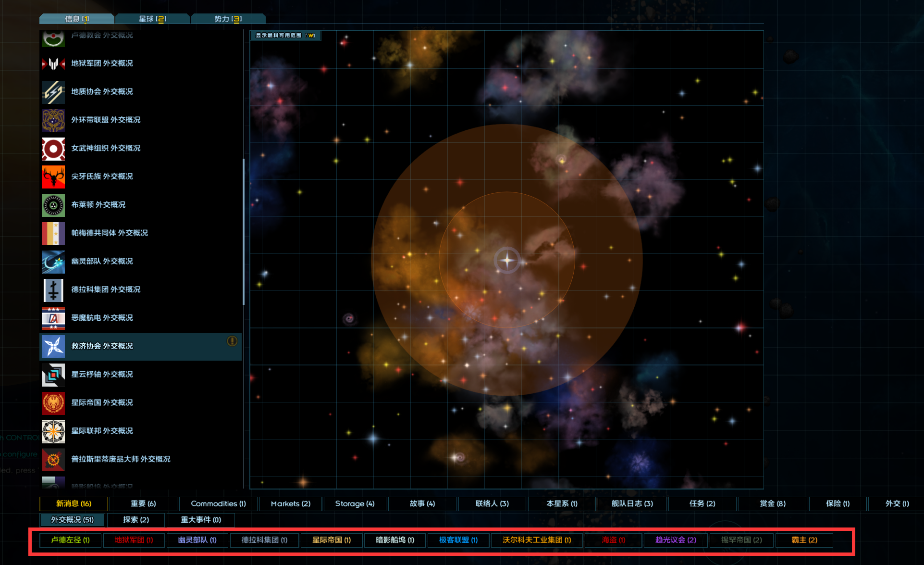This screenshot has width=924, height=565.
Task: Toggle the fuel range display button
Action: pyautogui.click(x=285, y=36)
